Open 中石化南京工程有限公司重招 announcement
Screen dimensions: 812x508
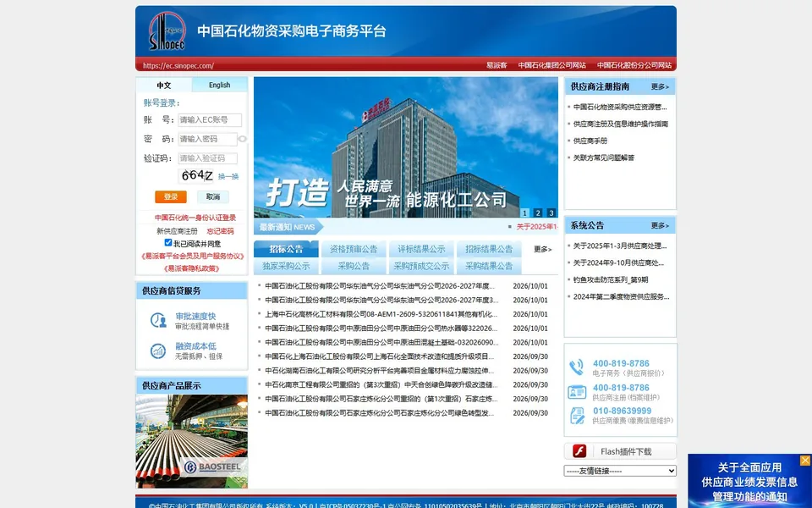pyautogui.click(x=381, y=384)
